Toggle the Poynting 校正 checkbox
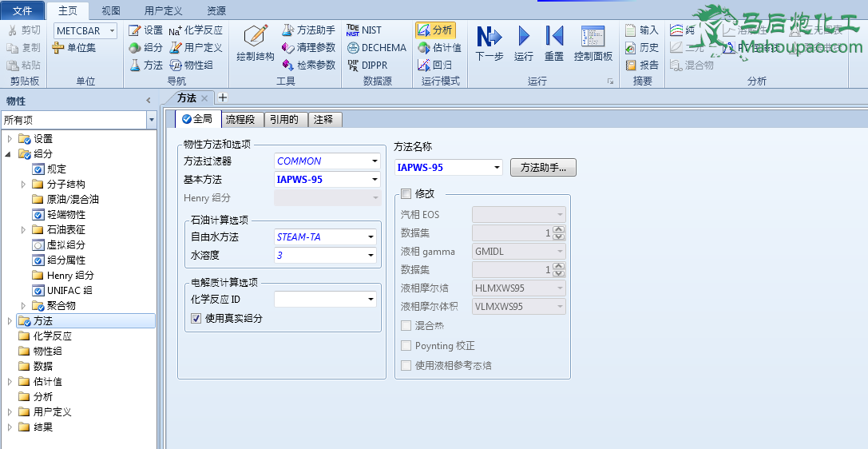 406,345
